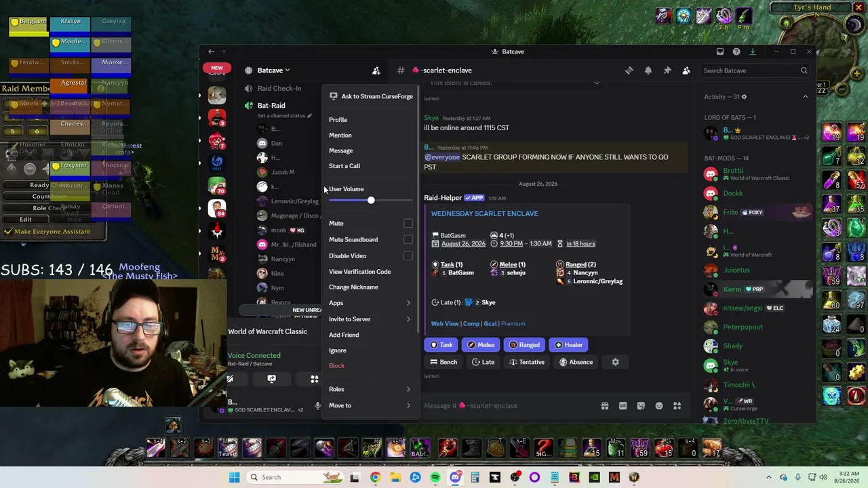The image size is (868, 488).
Task: Expand the Roles submenu
Action: (x=371, y=389)
